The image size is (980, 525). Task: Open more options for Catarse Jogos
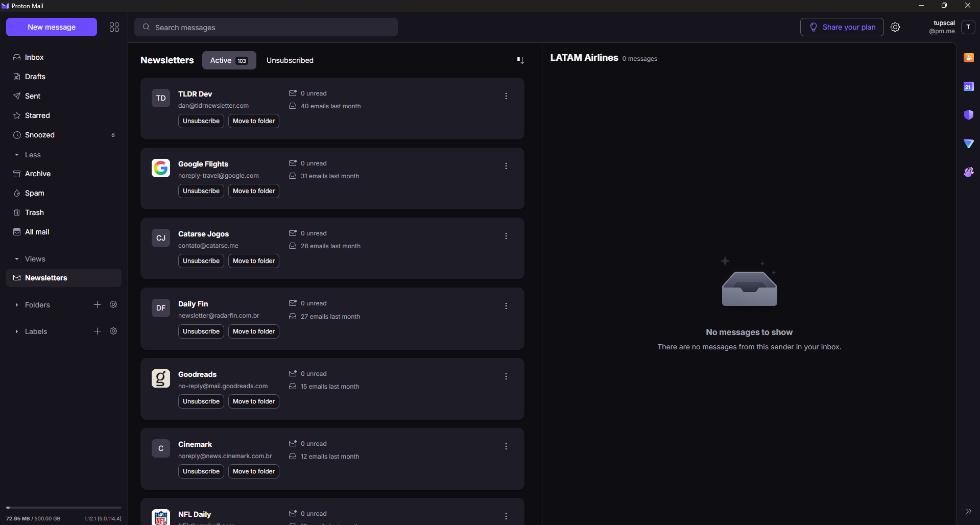pos(506,236)
